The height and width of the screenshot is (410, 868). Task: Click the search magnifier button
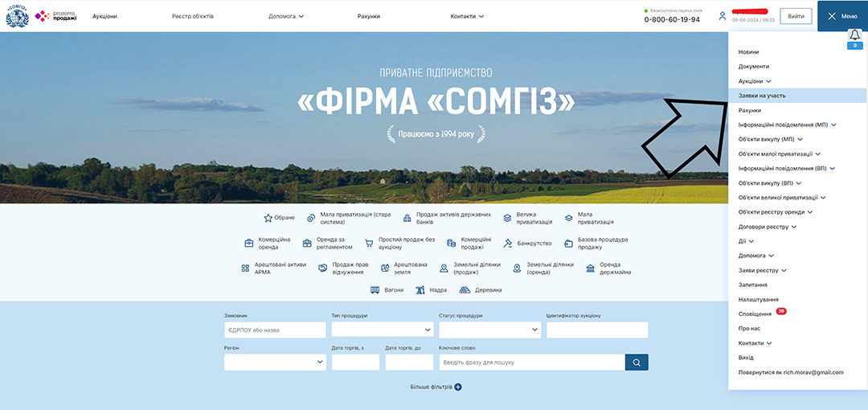pyautogui.click(x=637, y=363)
